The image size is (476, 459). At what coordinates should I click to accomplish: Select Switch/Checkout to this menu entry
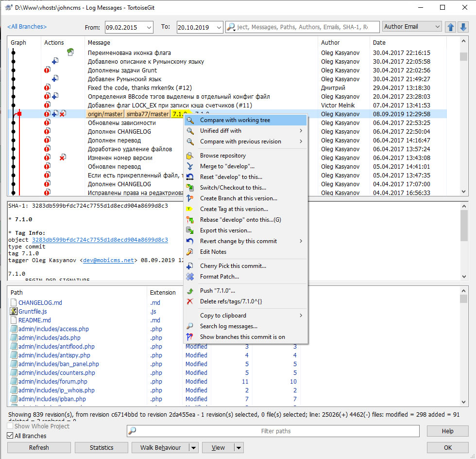[x=233, y=188]
